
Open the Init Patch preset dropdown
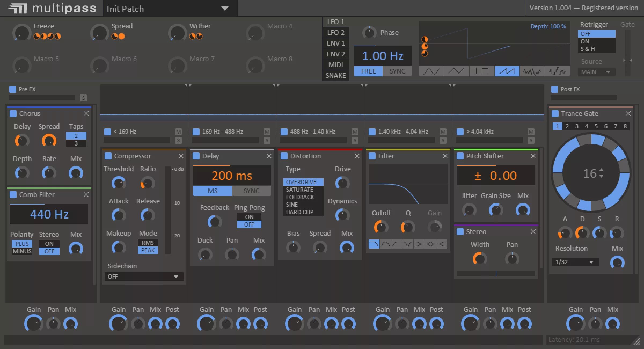[225, 9]
